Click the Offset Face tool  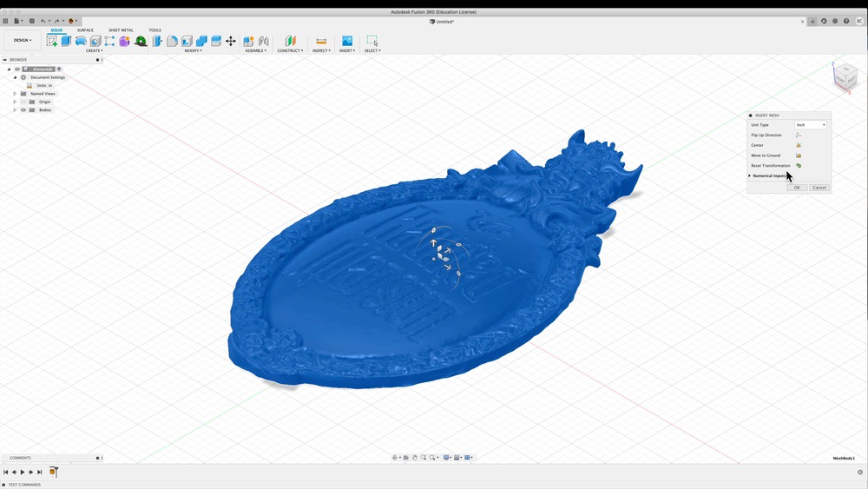point(216,41)
